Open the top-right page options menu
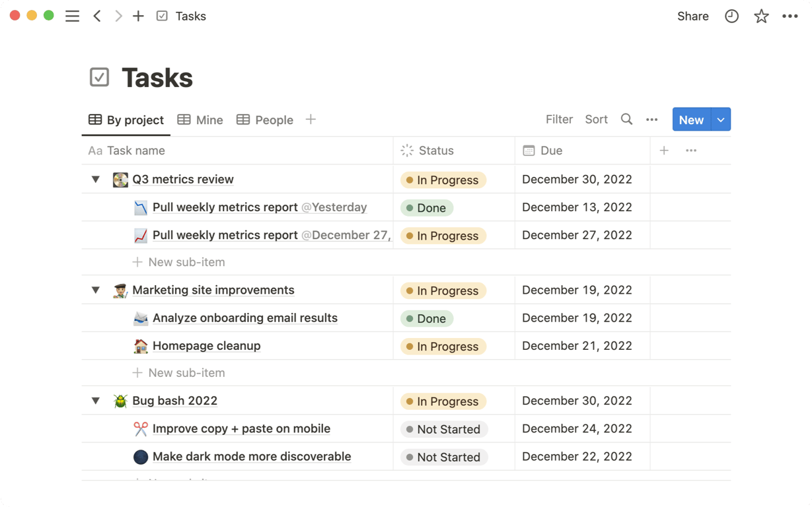The height and width of the screenshot is (507, 812). coord(790,17)
